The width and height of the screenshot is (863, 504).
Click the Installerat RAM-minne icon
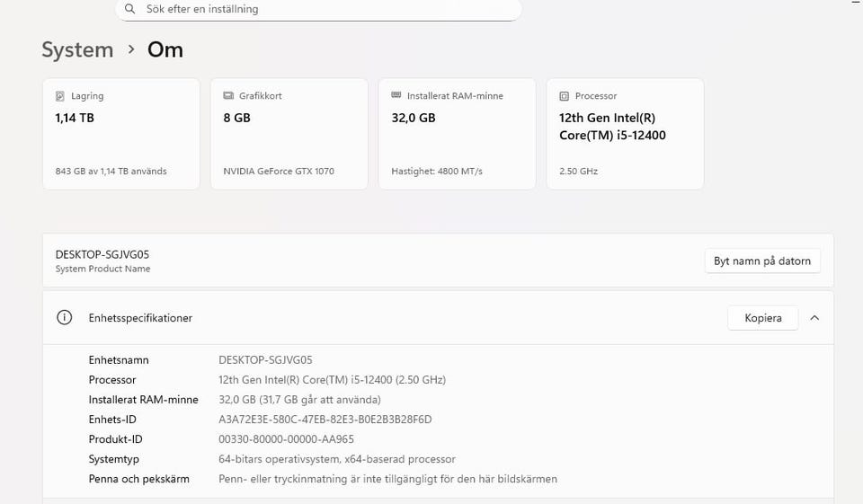click(396, 96)
